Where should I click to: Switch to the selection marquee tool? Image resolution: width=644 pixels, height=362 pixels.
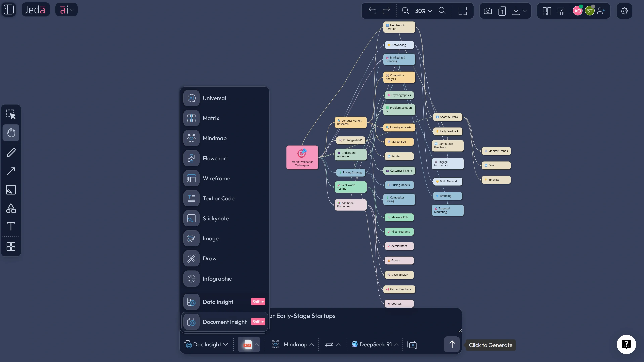click(x=11, y=114)
